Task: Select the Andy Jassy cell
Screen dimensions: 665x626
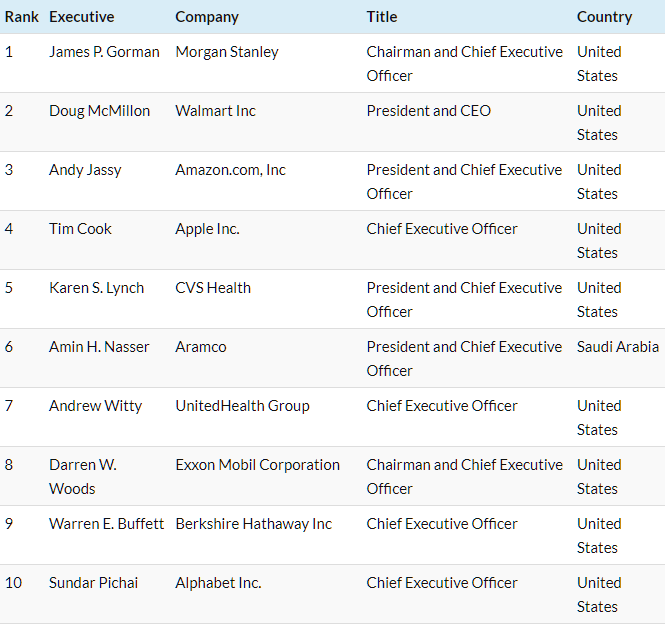Action: coord(85,170)
